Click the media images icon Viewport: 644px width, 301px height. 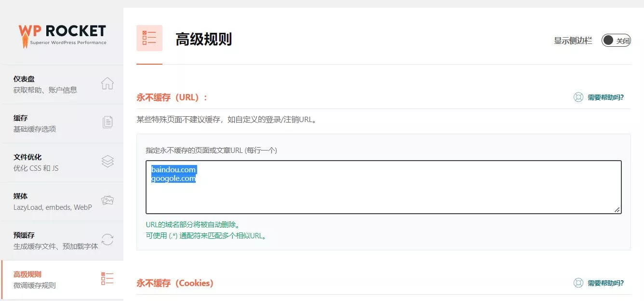pyautogui.click(x=107, y=201)
